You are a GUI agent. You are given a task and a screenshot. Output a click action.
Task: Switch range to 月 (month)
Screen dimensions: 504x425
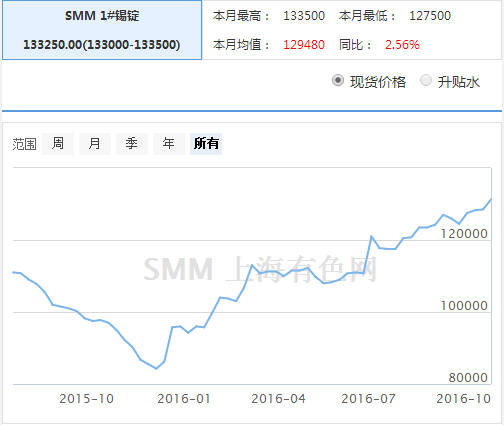[95, 144]
